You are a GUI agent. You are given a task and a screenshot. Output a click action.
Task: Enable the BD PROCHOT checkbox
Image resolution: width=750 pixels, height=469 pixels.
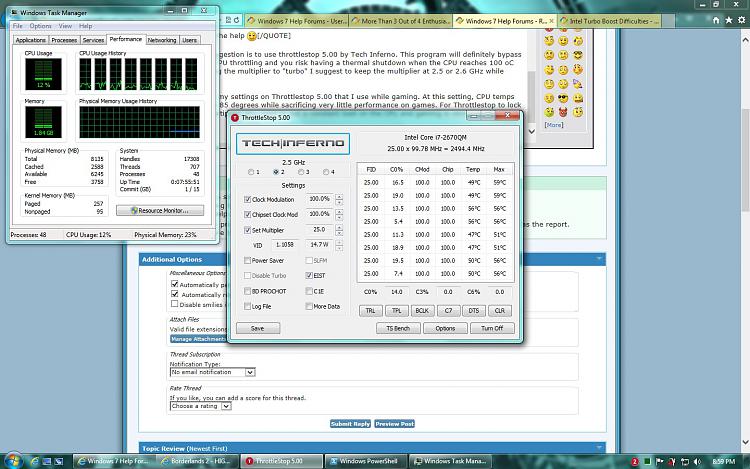tap(247, 291)
